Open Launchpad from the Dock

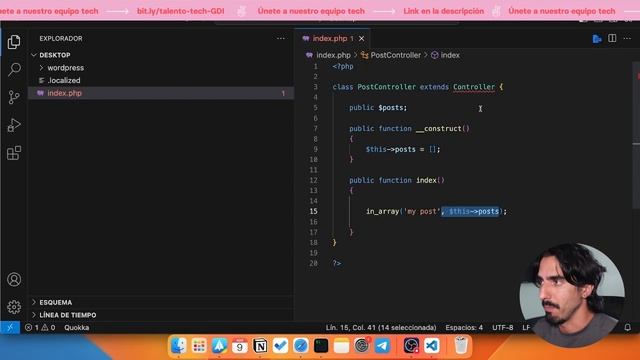click(199, 346)
